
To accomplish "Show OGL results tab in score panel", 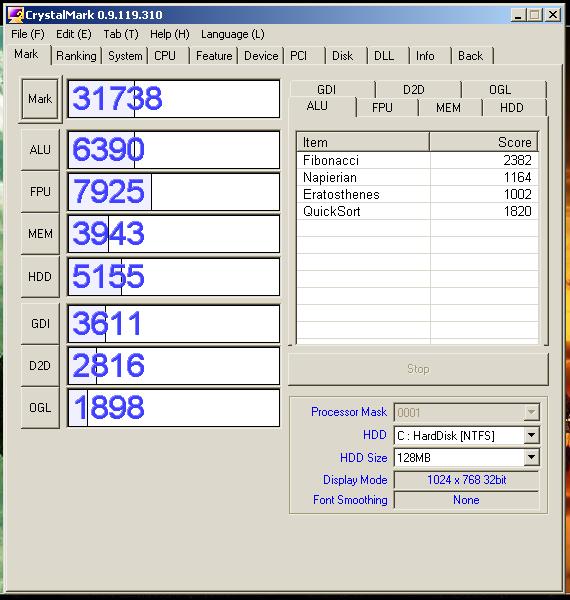I will (504, 90).
